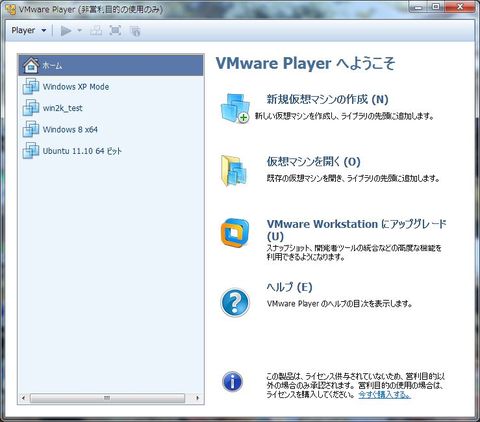This screenshot has width=480, height=422.
Task: Close the VMware Player window
Action: tap(460, 7)
